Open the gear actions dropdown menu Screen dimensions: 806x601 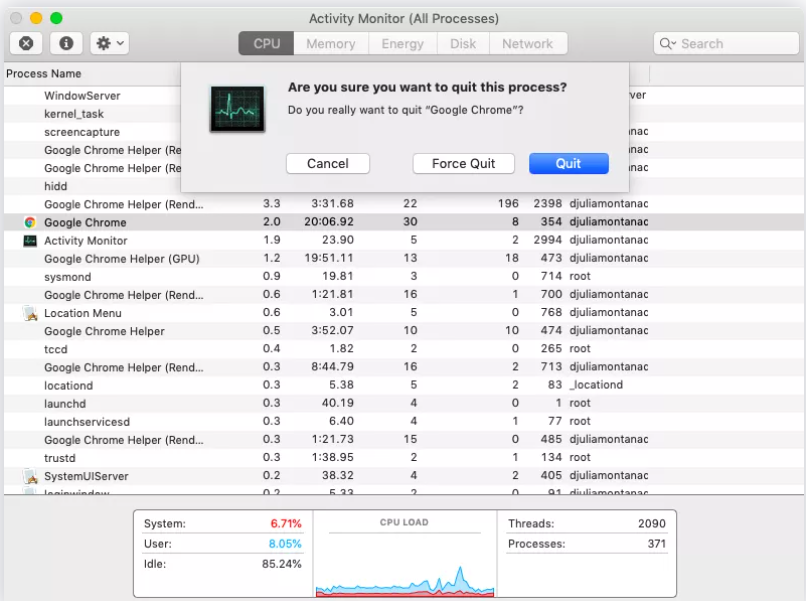109,44
